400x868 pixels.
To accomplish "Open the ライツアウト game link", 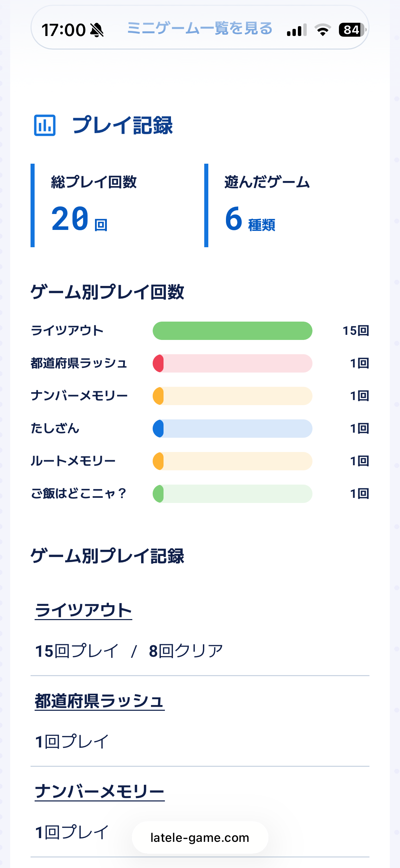I will point(83,610).
